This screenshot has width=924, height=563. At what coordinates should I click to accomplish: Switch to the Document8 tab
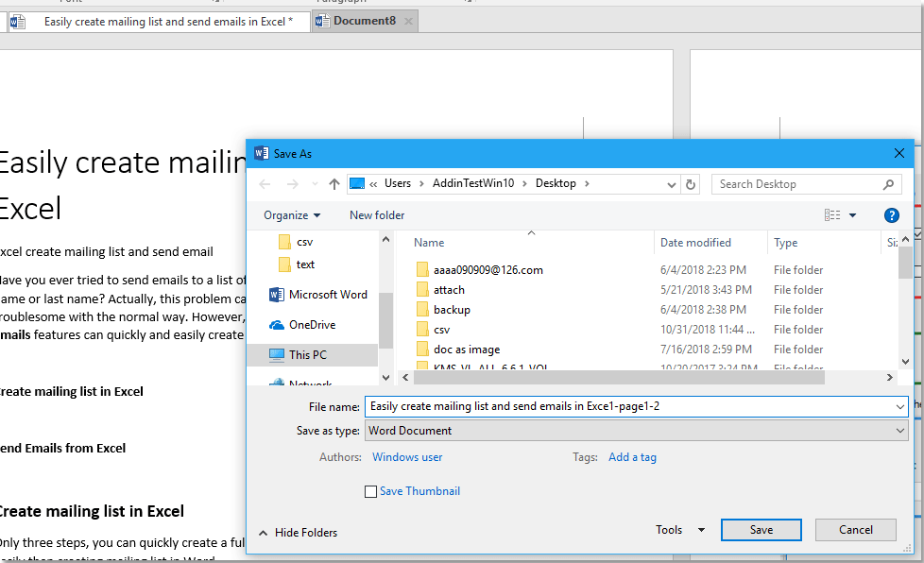tap(364, 21)
